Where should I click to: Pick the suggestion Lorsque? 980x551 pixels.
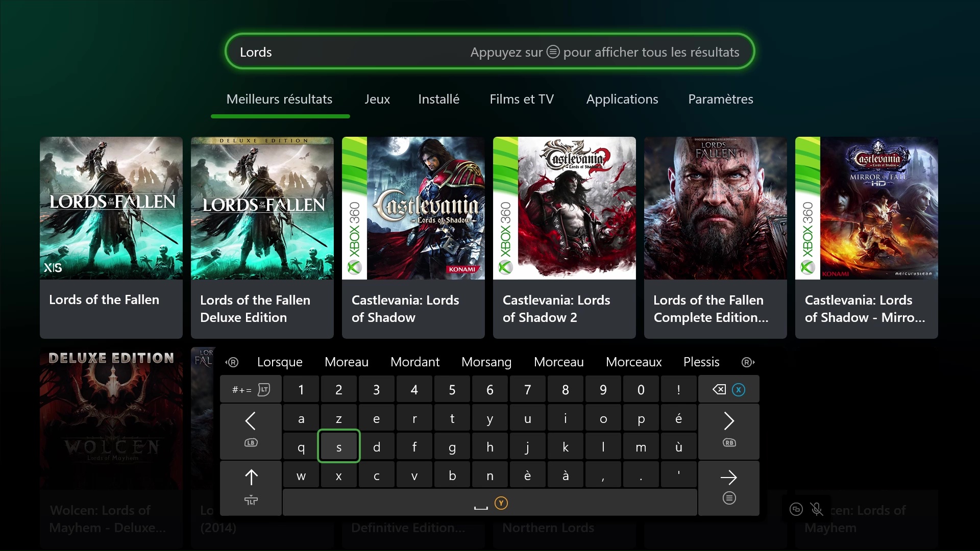coord(280,362)
